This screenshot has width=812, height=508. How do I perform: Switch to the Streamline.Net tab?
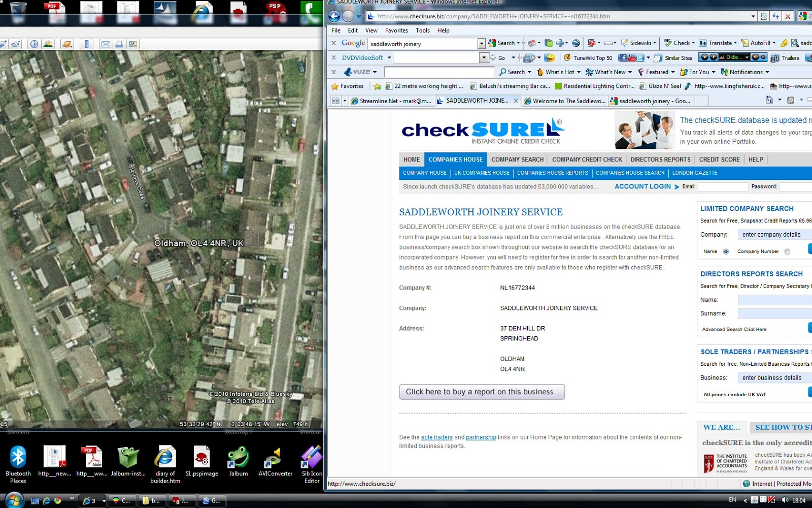point(391,101)
